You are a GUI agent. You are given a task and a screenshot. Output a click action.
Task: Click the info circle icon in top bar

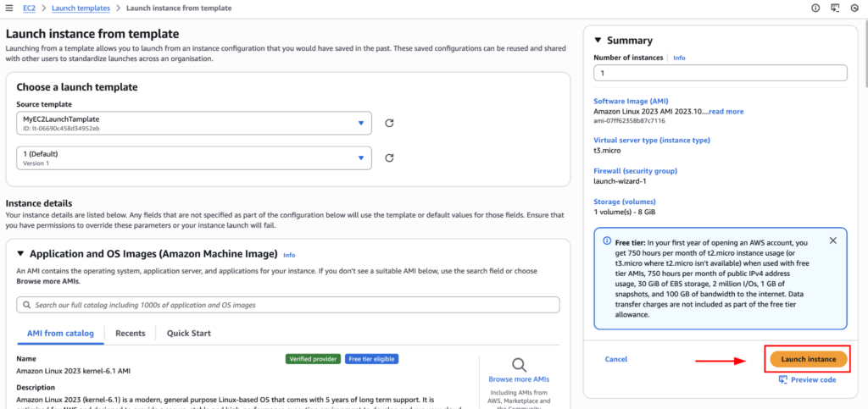[815, 8]
